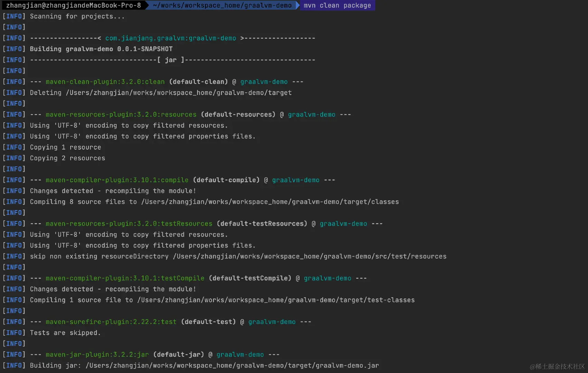This screenshot has width=588, height=373.
Task: Click 'maven-compiler-plugin:3.10.1:compile' text
Action: tap(117, 180)
